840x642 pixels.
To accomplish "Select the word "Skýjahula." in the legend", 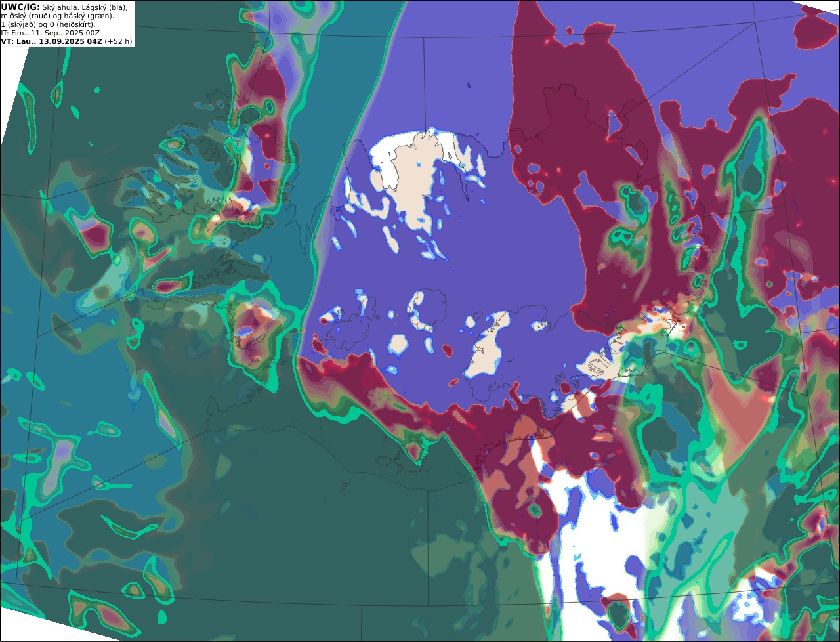I will tap(60, 7).
